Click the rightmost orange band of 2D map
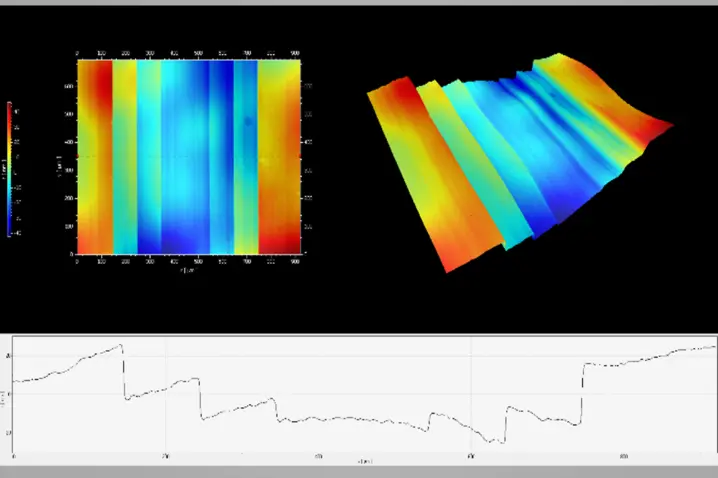Screen dimensions: 718x478 (x=280, y=156)
